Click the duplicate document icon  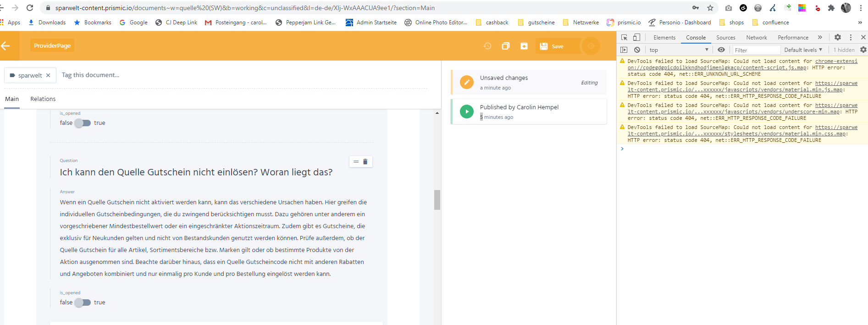(506, 46)
